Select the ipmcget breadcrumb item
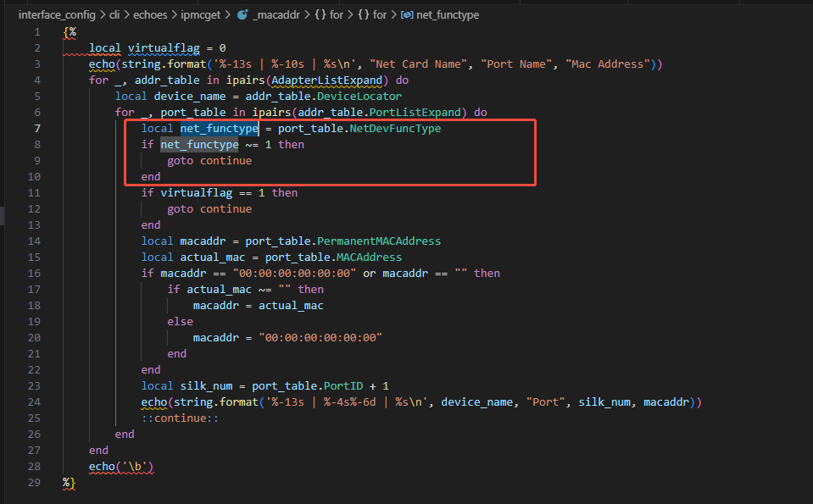 [x=203, y=15]
